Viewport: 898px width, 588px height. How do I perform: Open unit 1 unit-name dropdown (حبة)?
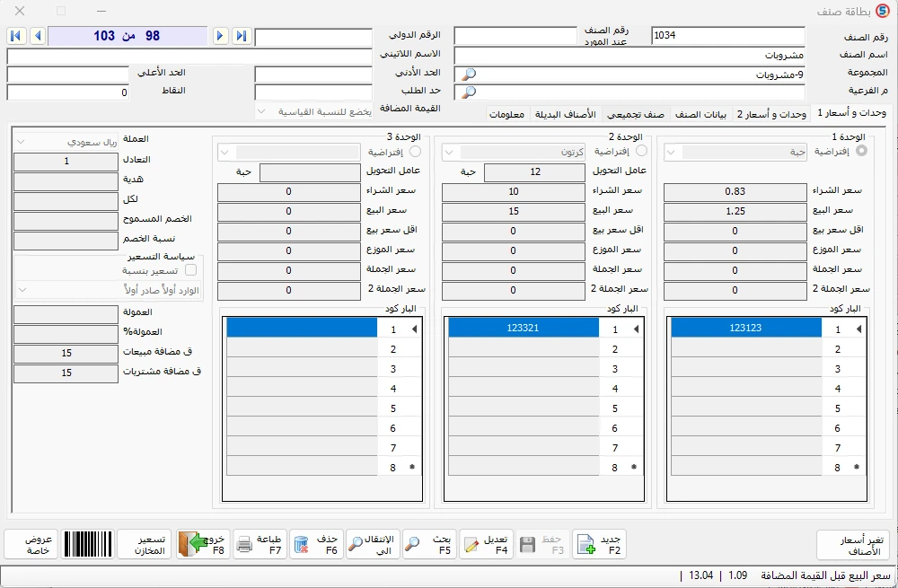click(x=671, y=153)
